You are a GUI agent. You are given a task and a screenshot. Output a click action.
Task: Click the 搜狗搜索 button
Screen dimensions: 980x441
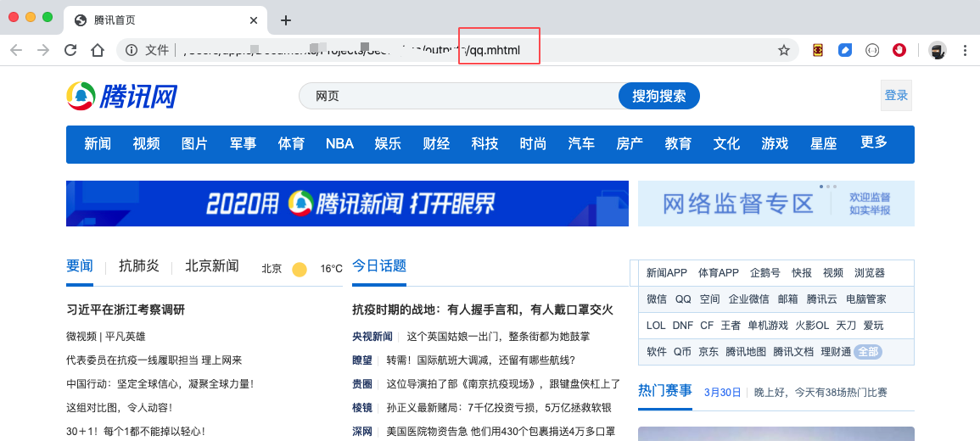[658, 96]
